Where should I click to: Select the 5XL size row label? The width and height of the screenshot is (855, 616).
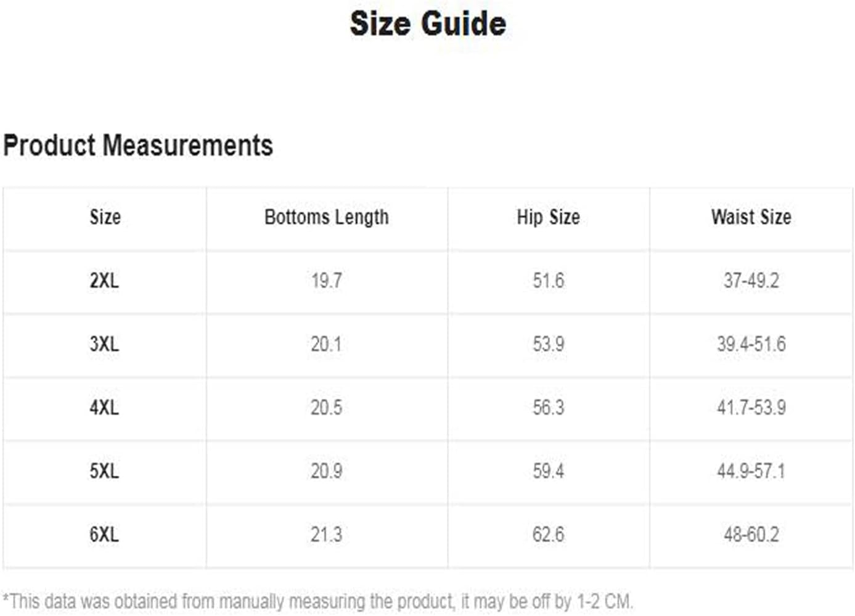point(104,471)
